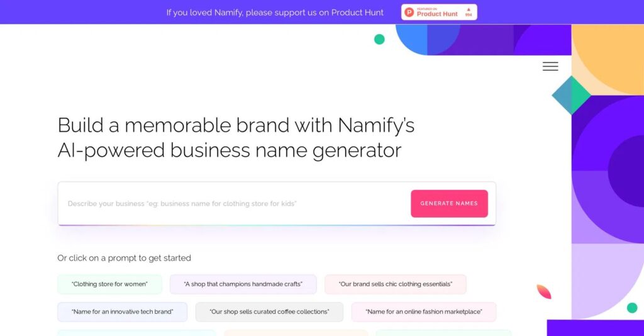
Task: Click the teal diamond decoration
Action: point(571,96)
